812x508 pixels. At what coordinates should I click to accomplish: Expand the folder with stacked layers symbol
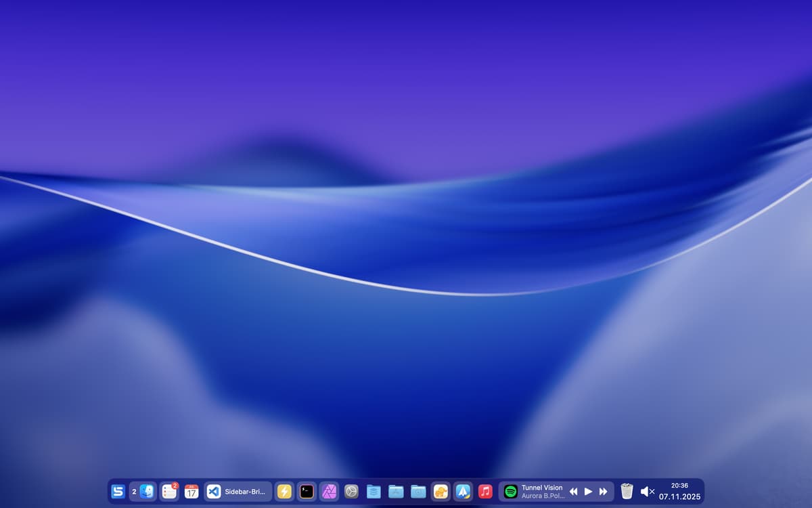(x=374, y=492)
